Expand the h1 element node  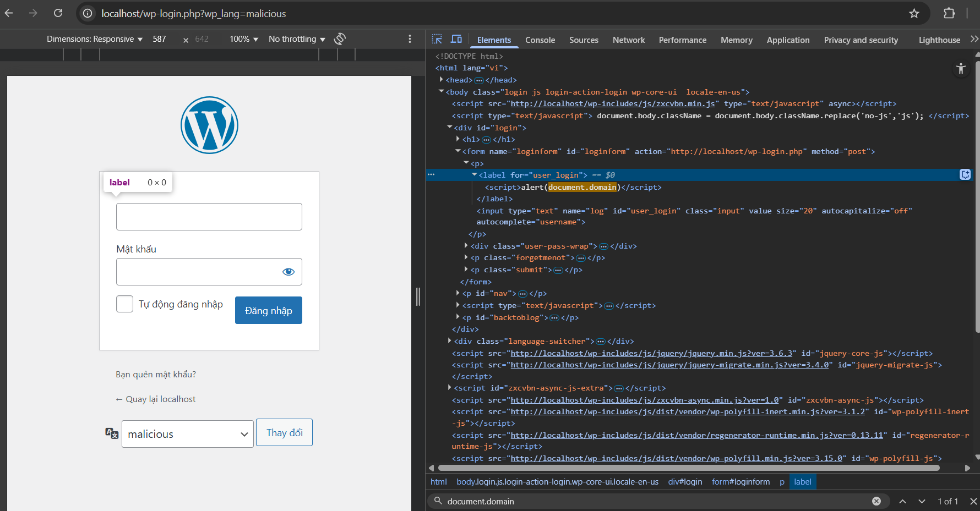tap(458, 139)
